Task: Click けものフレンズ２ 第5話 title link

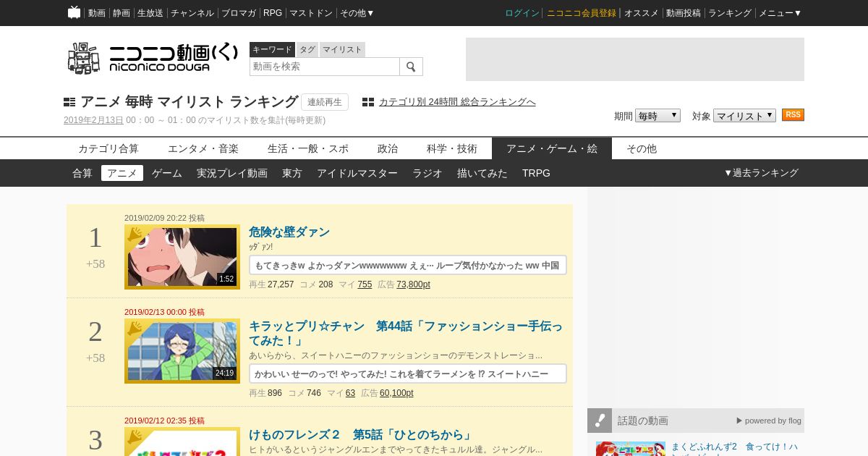Action: pyautogui.click(x=362, y=435)
